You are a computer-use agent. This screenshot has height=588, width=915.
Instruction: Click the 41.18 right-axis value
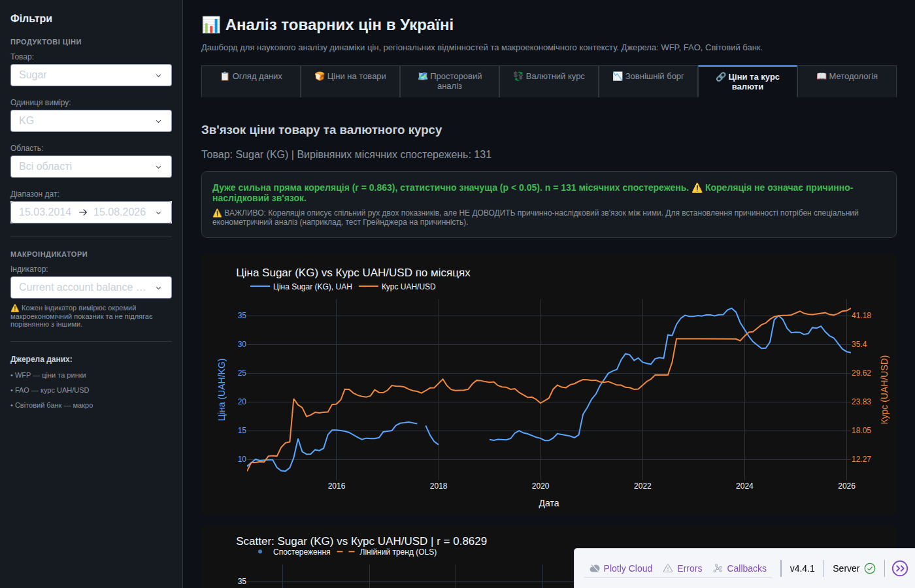tap(861, 316)
